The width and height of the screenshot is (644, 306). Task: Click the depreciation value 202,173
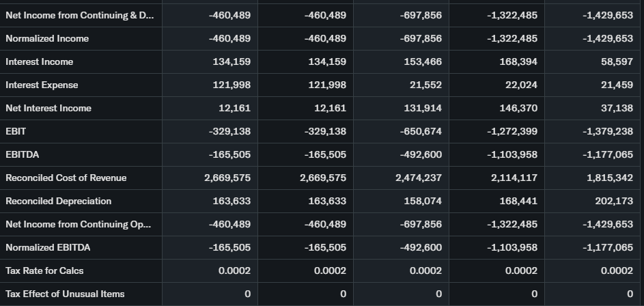coord(615,201)
